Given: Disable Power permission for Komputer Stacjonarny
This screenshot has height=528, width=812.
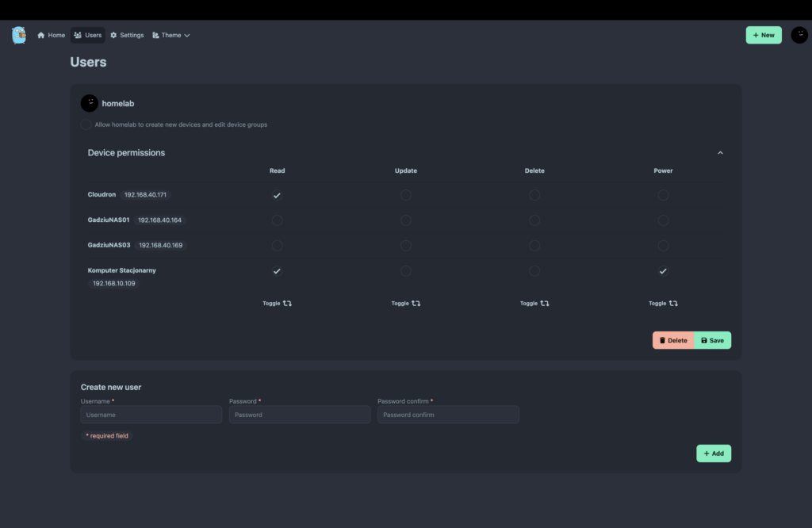Looking at the screenshot, I should click(x=663, y=271).
